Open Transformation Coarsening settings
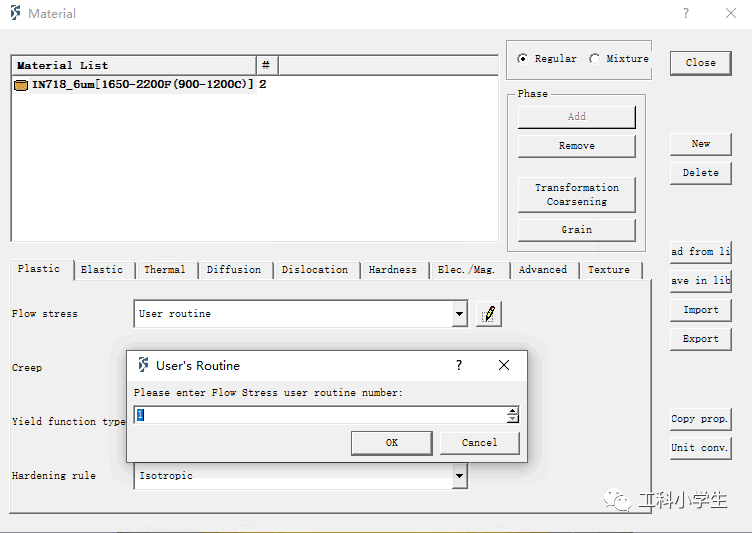752x533 pixels. click(577, 194)
